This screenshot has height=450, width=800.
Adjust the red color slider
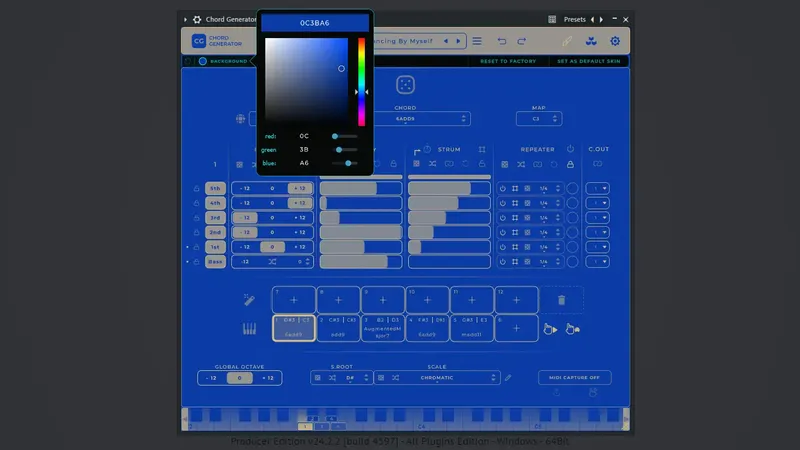coord(344,136)
